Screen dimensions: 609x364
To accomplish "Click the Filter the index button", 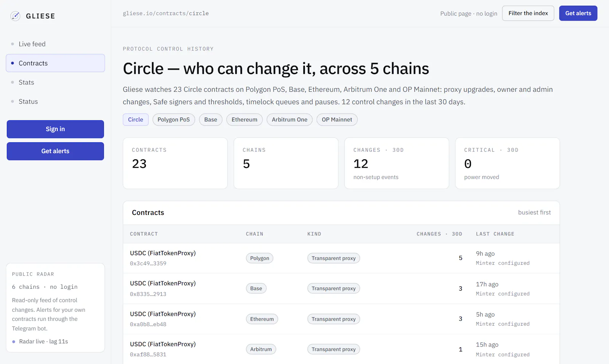I will coord(528,13).
